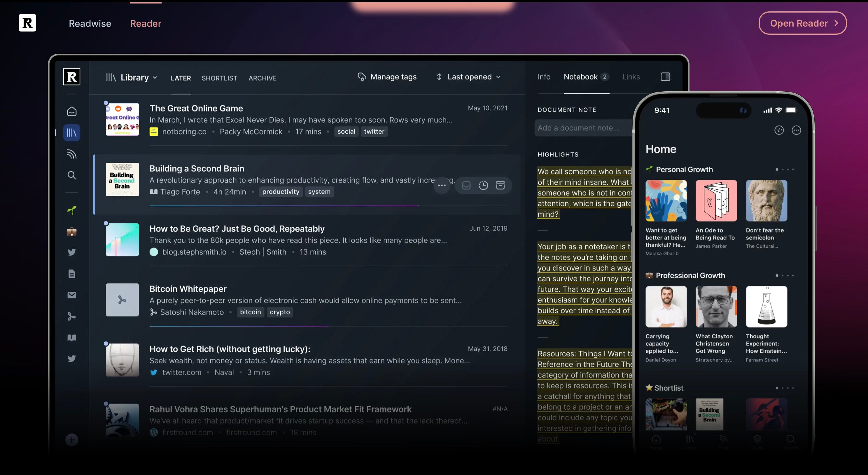Click the app R logo in the sidebar
The width and height of the screenshot is (868, 475).
[72, 77]
